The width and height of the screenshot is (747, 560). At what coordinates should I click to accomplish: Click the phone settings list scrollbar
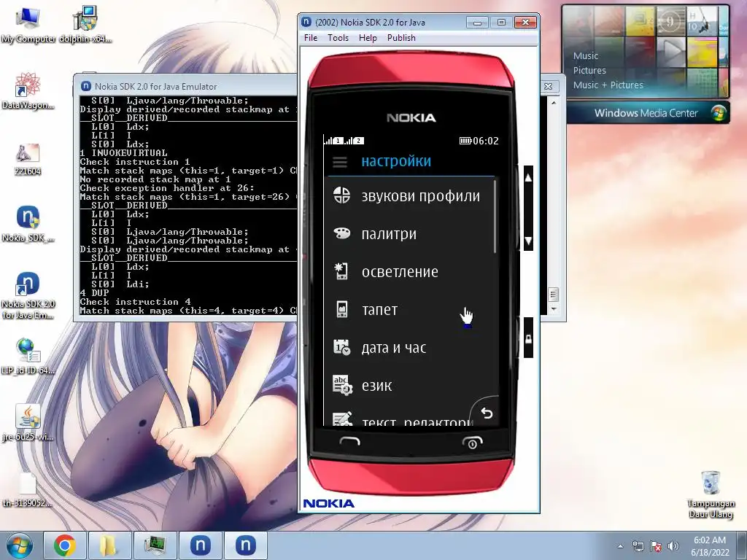tap(495, 215)
